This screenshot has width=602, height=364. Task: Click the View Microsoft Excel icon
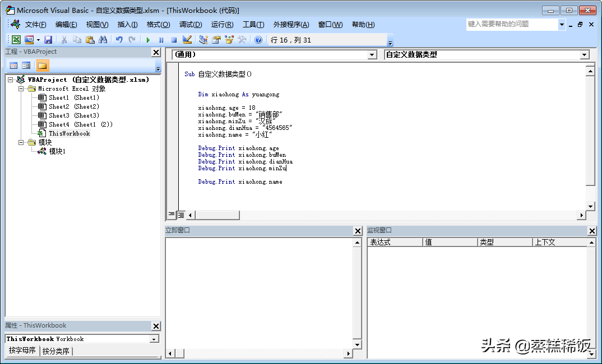point(16,39)
